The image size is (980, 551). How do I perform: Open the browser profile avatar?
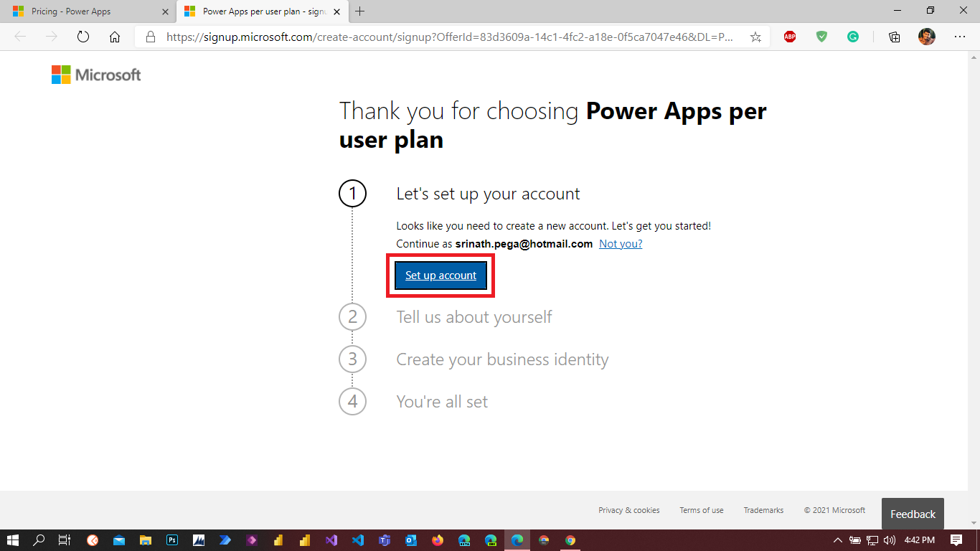(927, 37)
